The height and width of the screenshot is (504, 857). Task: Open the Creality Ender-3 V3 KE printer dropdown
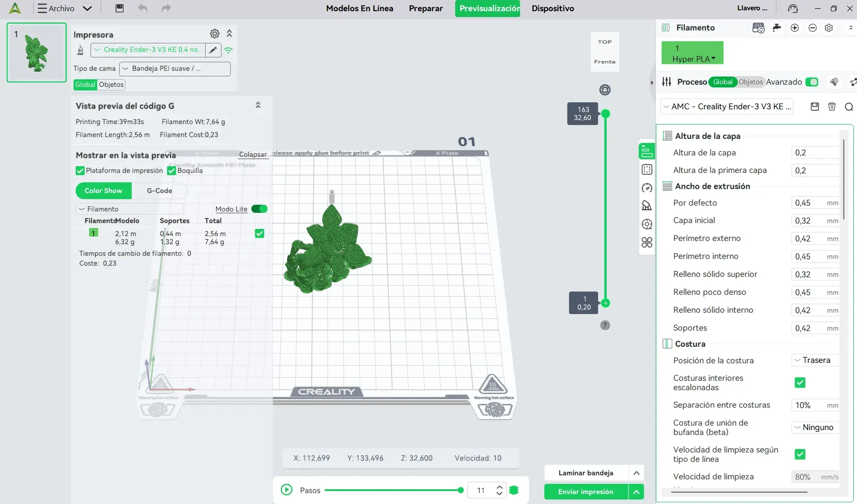click(148, 50)
